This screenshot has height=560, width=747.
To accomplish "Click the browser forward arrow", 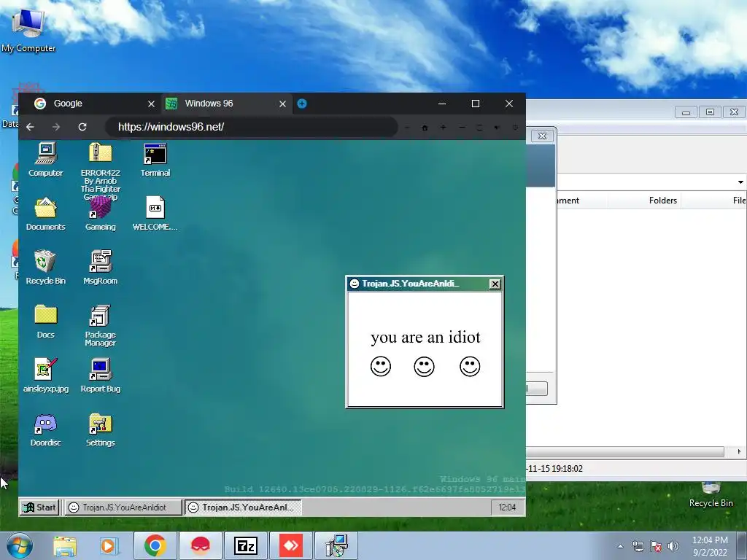I will [x=56, y=127].
